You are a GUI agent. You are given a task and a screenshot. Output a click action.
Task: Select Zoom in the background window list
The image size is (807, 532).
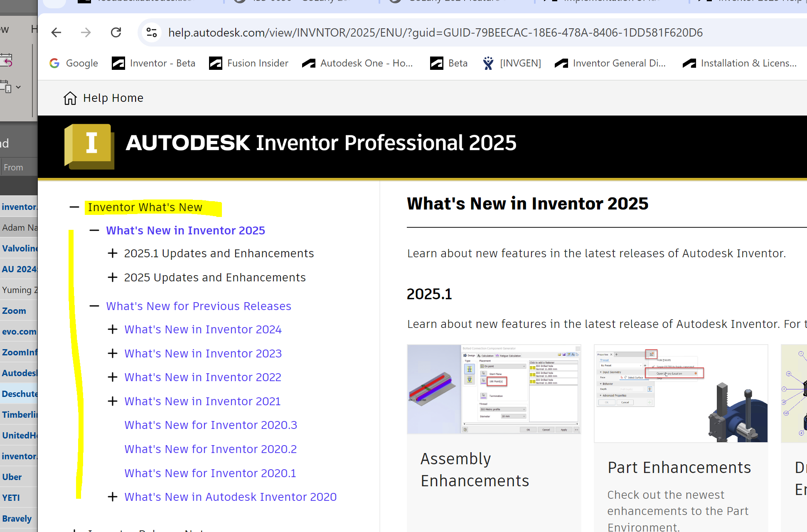pyautogui.click(x=19, y=310)
